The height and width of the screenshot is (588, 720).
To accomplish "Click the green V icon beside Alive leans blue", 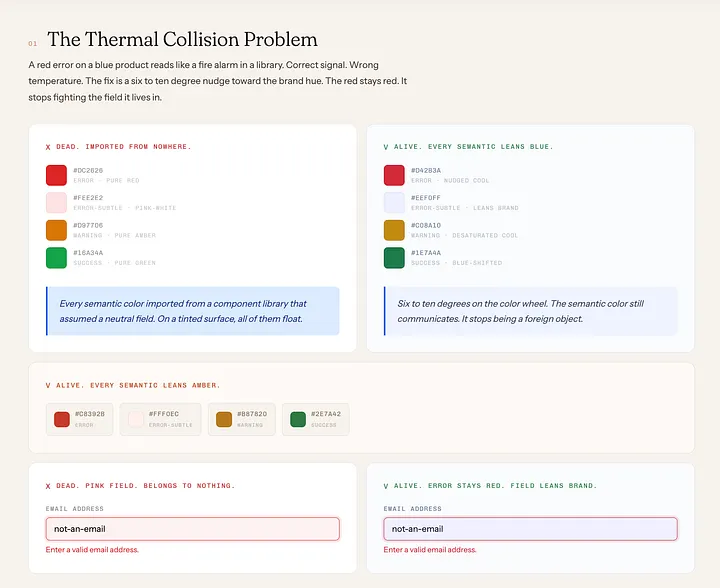I will (x=386, y=147).
